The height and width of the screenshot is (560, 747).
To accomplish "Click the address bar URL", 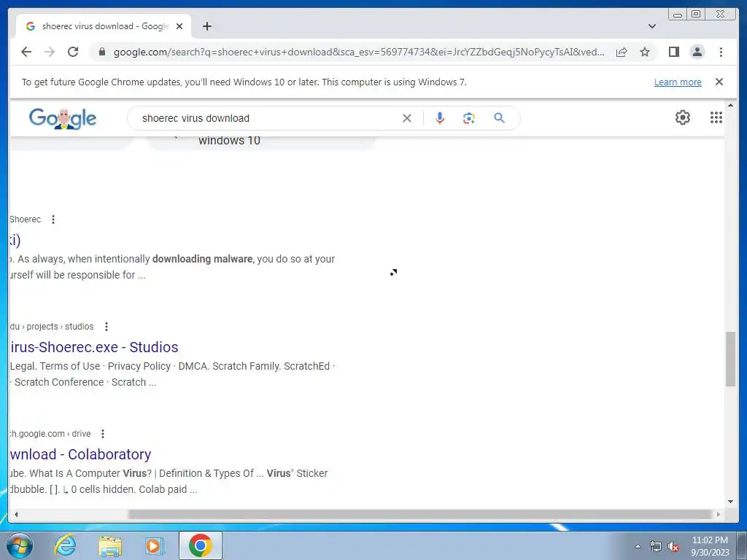I will tap(359, 52).
